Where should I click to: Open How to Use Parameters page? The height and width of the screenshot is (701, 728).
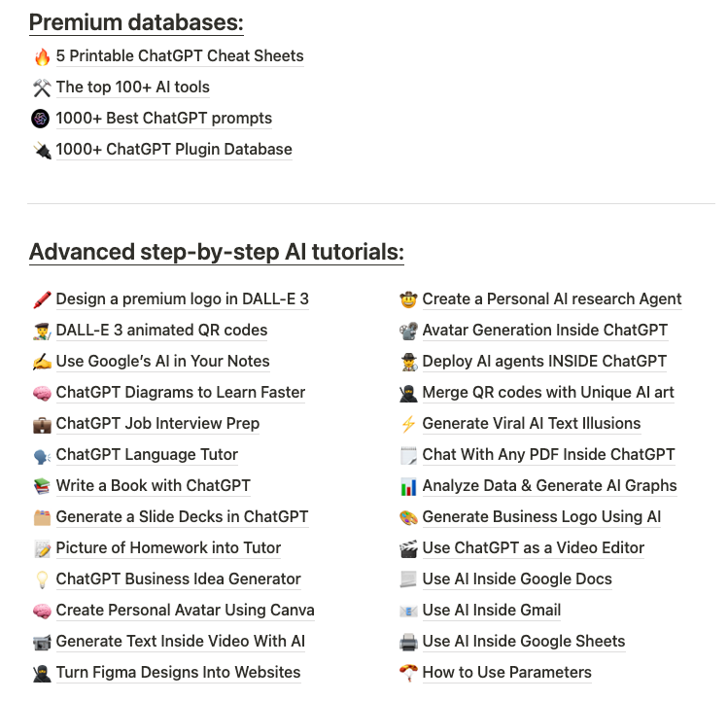[506, 673]
